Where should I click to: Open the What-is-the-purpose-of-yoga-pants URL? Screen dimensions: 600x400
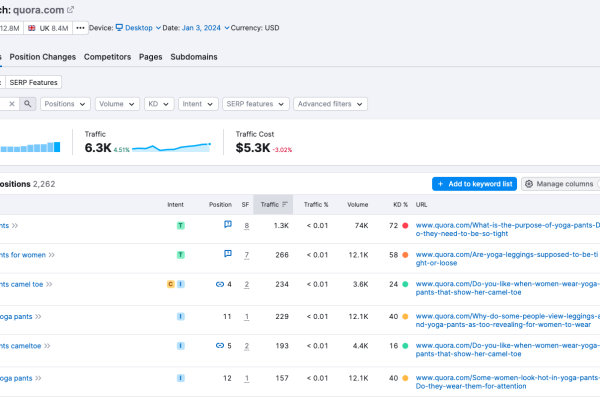point(508,229)
